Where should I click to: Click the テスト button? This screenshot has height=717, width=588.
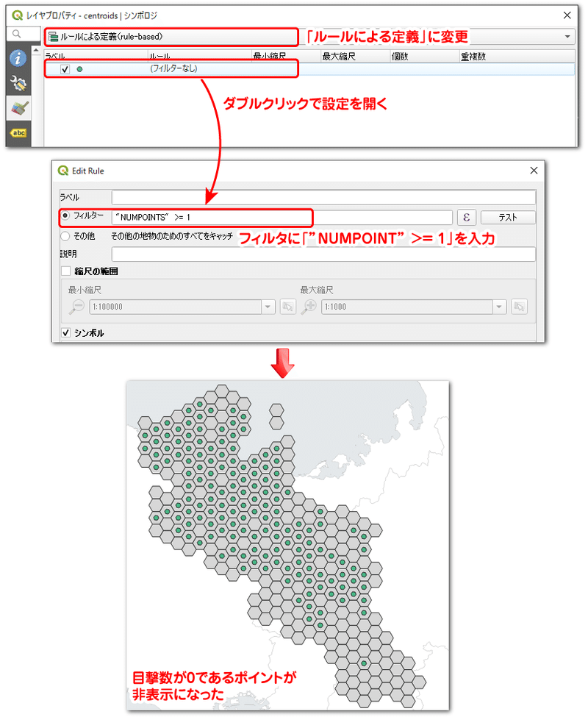pos(508,217)
